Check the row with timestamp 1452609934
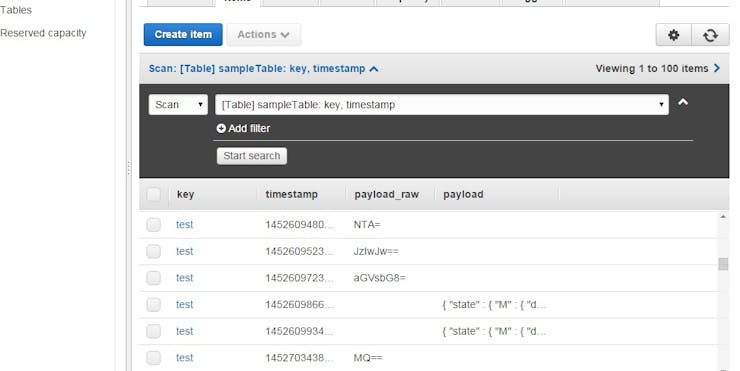 pyautogui.click(x=153, y=331)
